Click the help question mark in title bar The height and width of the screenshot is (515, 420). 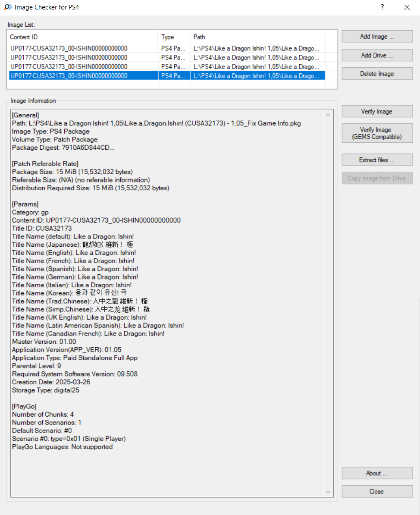(x=382, y=7)
